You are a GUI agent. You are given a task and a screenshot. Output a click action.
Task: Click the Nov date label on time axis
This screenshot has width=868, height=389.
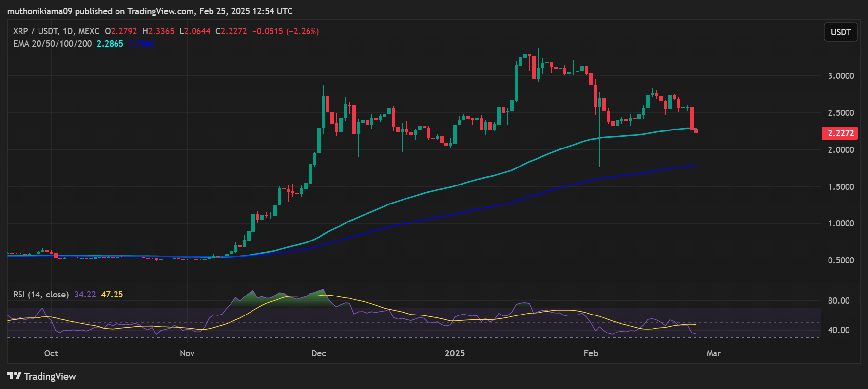click(x=187, y=353)
